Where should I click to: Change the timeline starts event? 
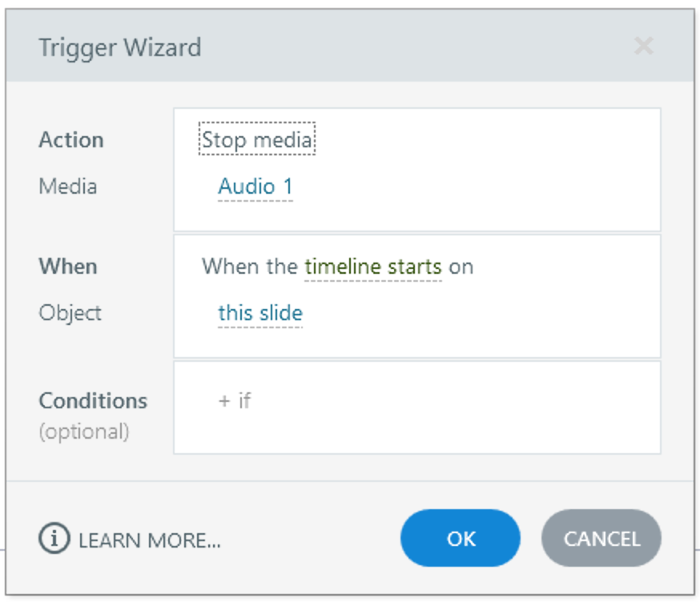point(373,267)
